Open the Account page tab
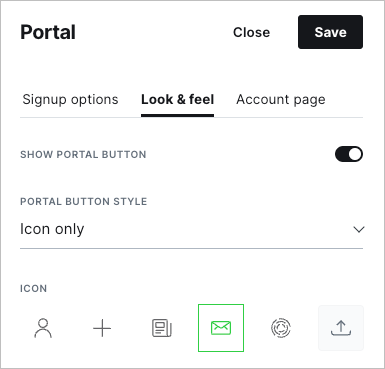The width and height of the screenshot is (385, 369). tap(281, 99)
